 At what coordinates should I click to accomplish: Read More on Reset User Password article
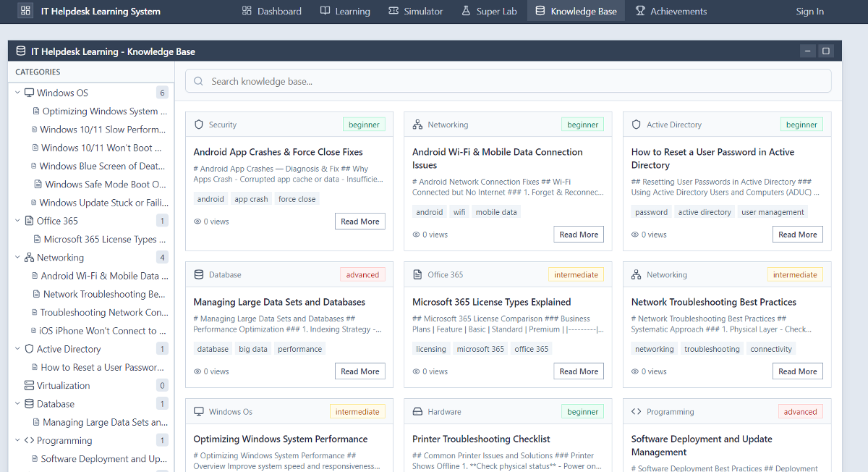(797, 235)
